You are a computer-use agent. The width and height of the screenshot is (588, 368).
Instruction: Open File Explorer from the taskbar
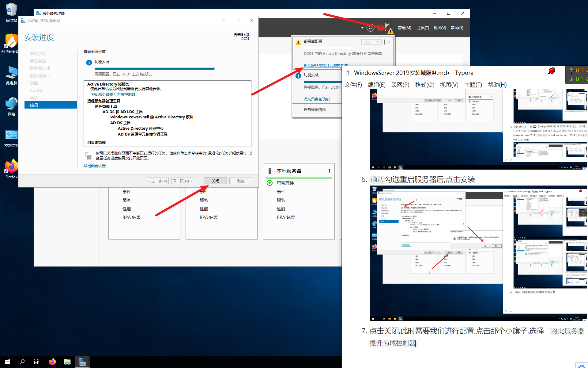point(67,362)
